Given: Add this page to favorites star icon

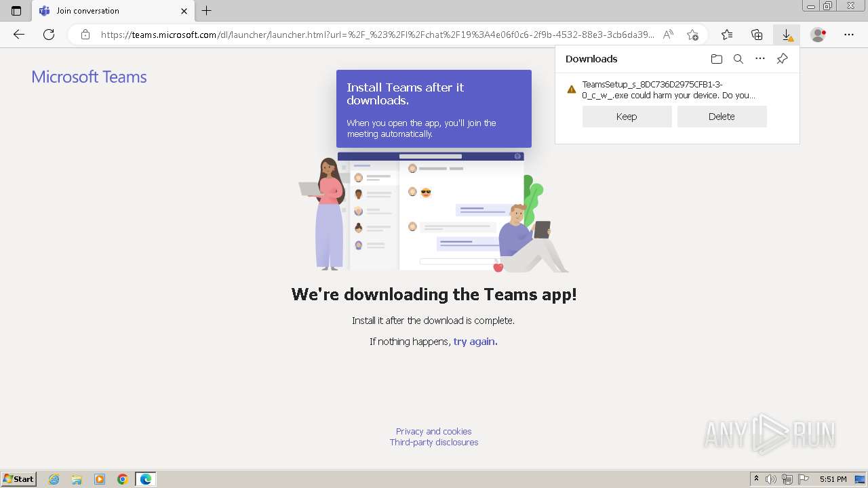Looking at the screenshot, I should [692, 35].
